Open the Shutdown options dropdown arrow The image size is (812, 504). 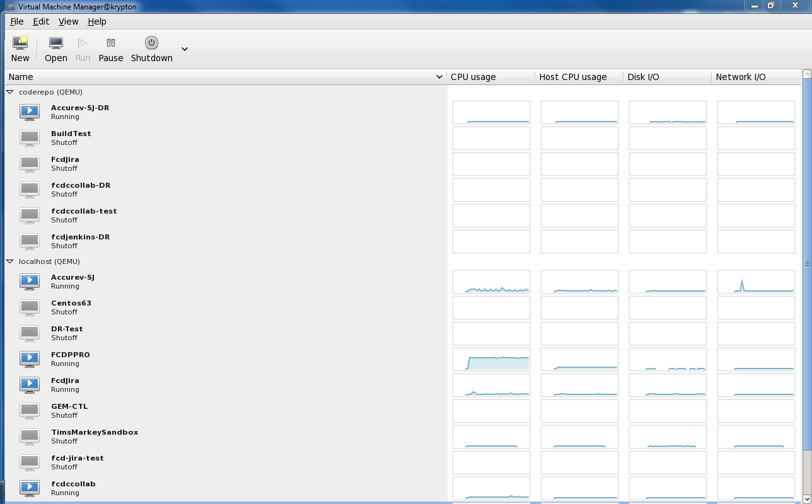(185, 49)
